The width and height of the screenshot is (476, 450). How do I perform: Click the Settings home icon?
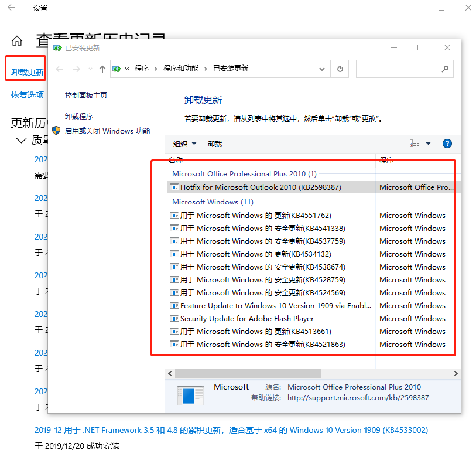click(x=16, y=40)
